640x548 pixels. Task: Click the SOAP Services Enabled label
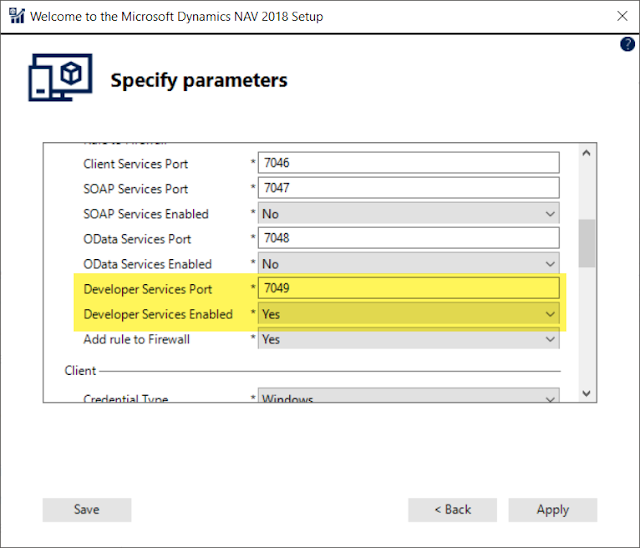pyautogui.click(x=146, y=214)
